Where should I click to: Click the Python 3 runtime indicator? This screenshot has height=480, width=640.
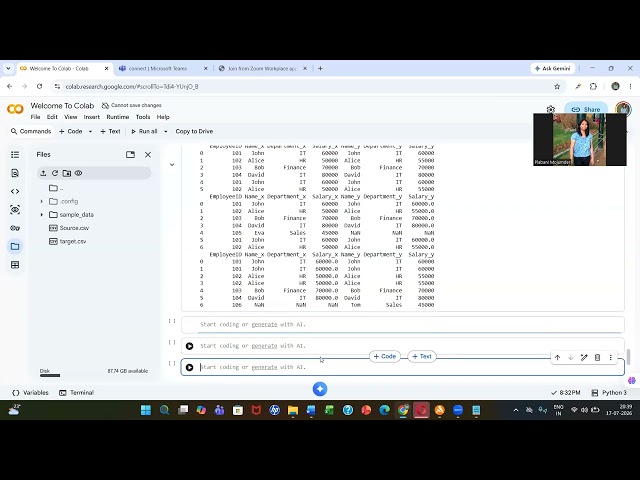609,393
